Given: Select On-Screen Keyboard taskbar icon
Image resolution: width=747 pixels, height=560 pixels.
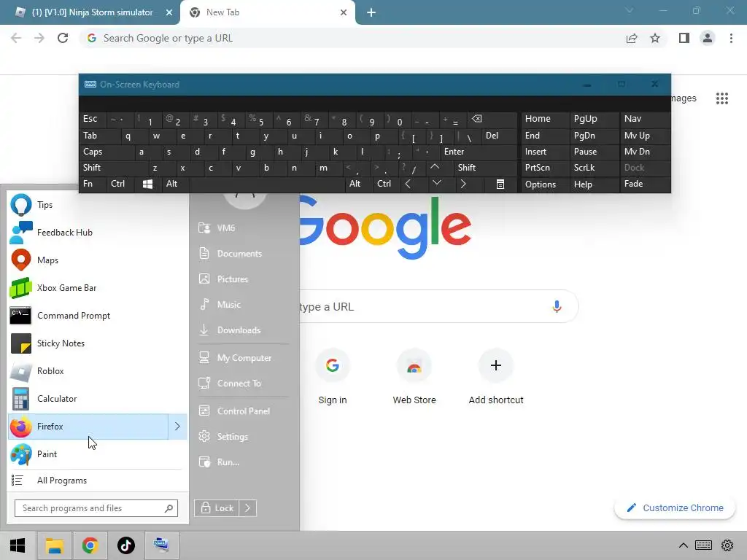Looking at the screenshot, I should 161,545.
